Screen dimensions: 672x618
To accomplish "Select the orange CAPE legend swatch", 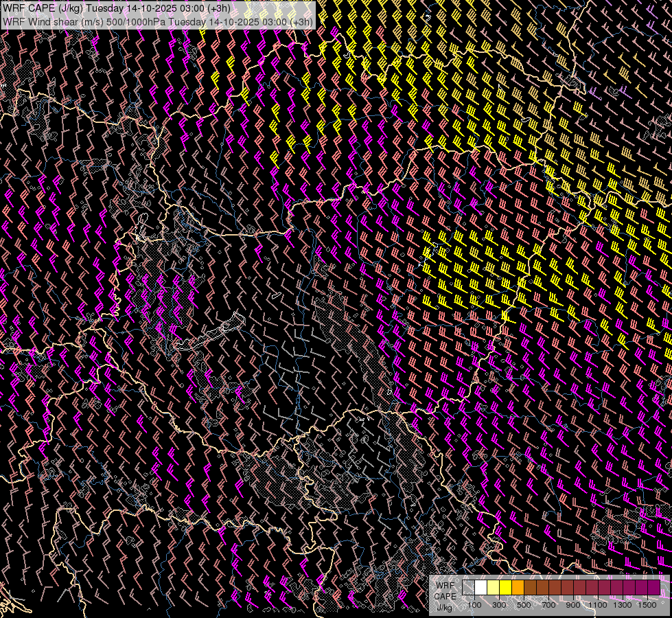I will coord(518,587).
